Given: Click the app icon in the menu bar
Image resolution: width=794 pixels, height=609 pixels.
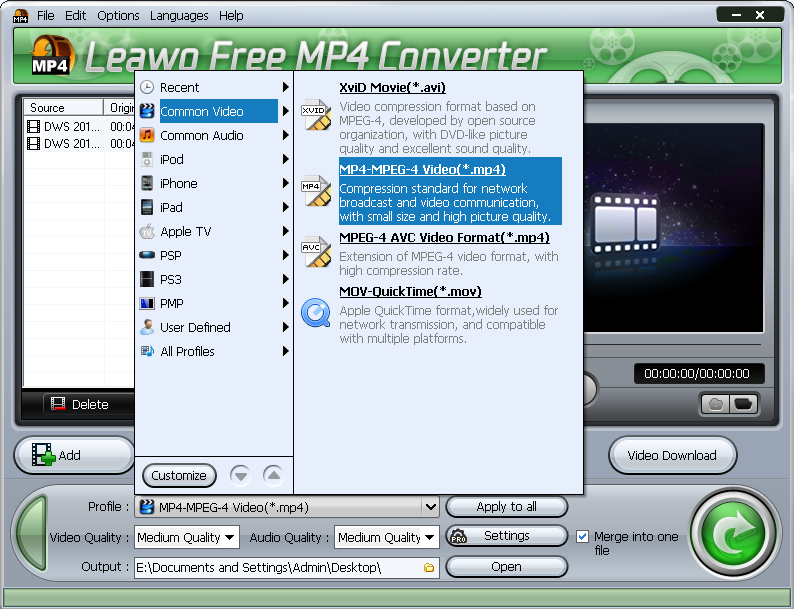Looking at the screenshot, I should [21, 16].
